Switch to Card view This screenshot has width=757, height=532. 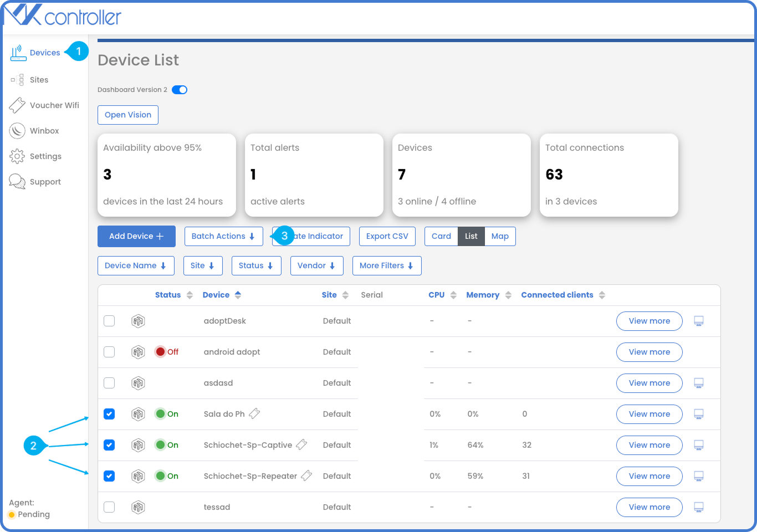(x=441, y=236)
